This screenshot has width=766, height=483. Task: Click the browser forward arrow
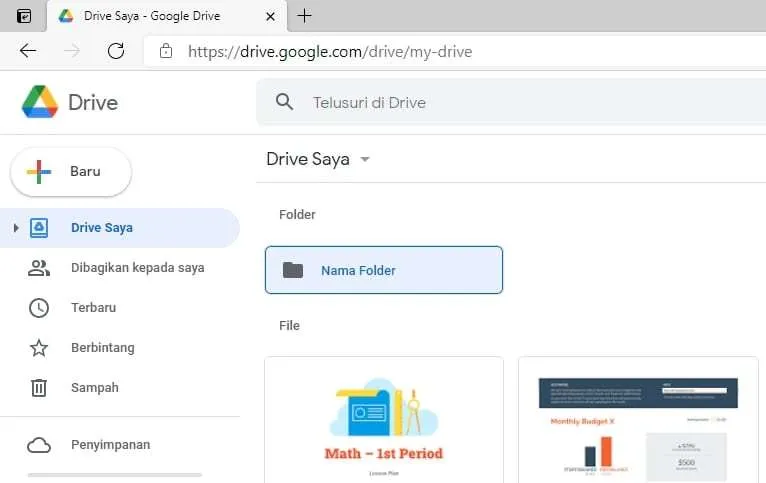[x=72, y=50]
